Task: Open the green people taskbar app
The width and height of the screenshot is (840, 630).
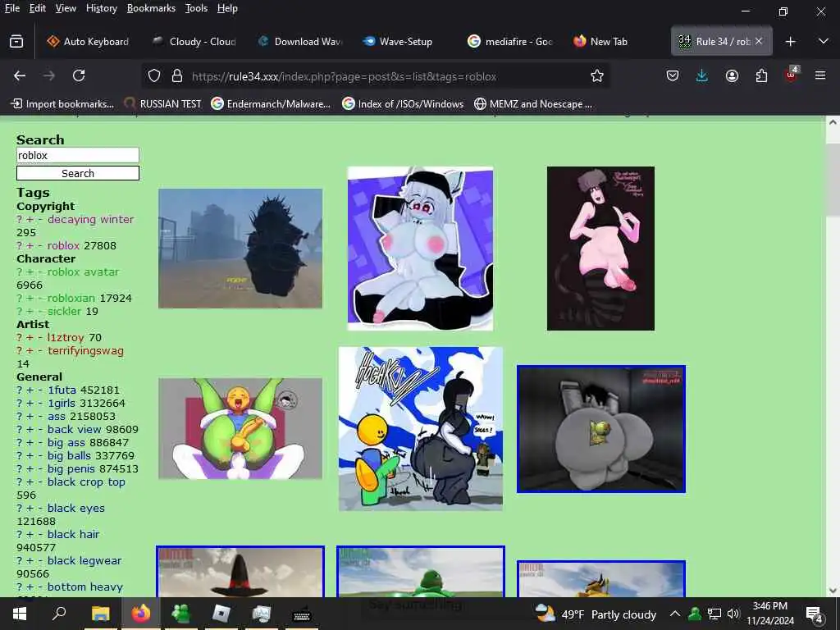Action: coord(181,614)
